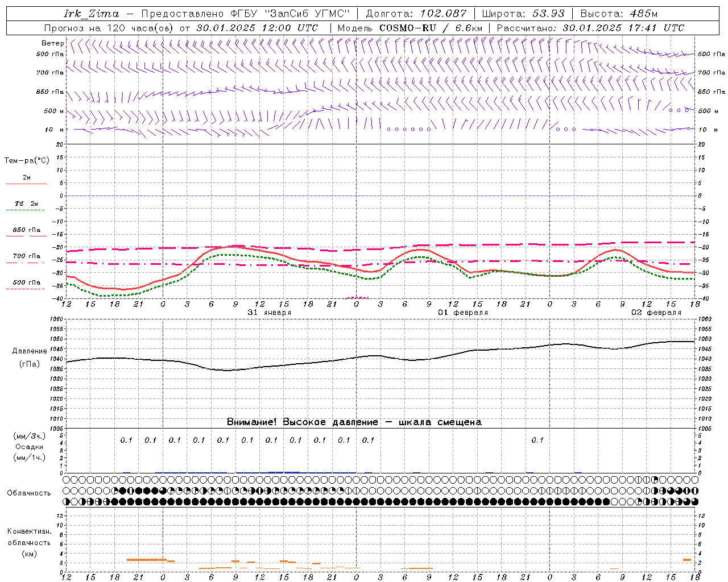Select the "Модель COSMO-RU / 6.6км" model text

[x=410, y=28]
